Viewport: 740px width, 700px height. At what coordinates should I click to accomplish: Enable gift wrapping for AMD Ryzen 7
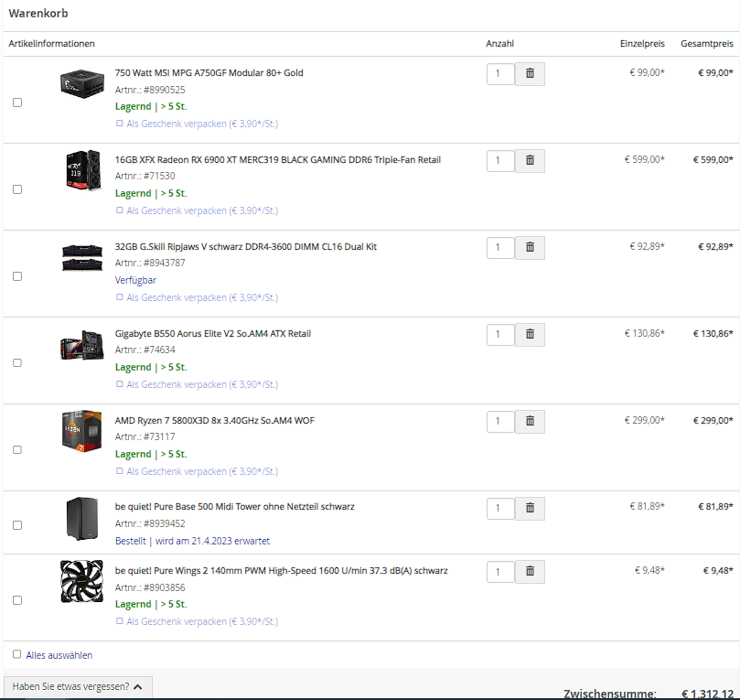(x=120, y=471)
